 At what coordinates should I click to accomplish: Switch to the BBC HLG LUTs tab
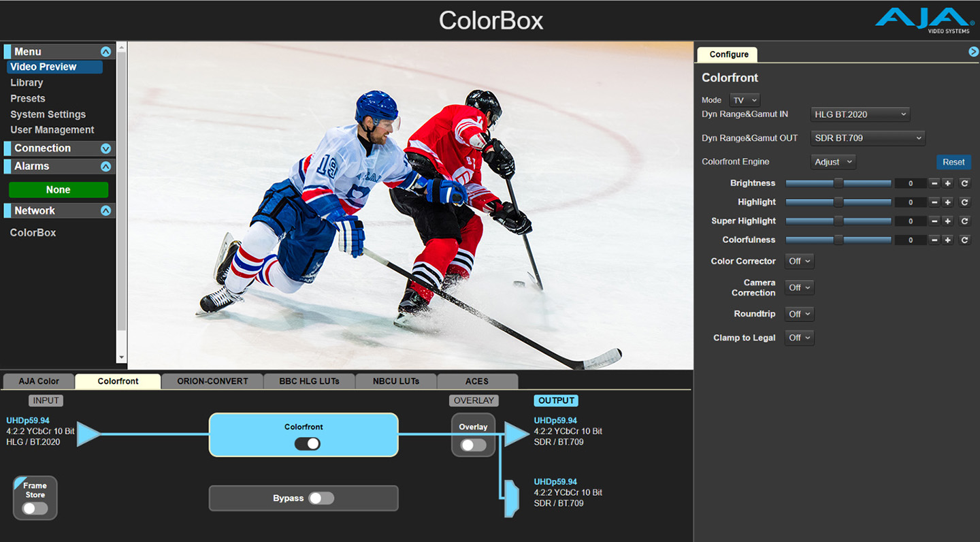(x=309, y=381)
